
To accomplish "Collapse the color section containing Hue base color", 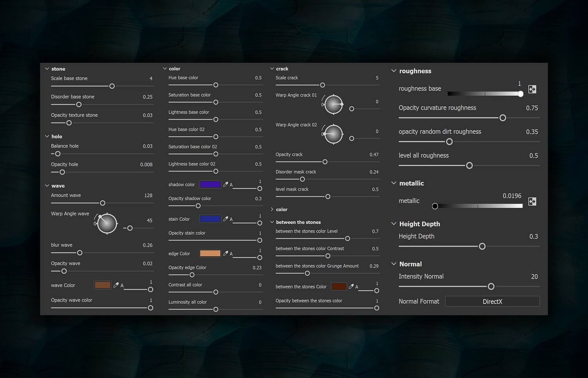I will pyautogui.click(x=165, y=69).
